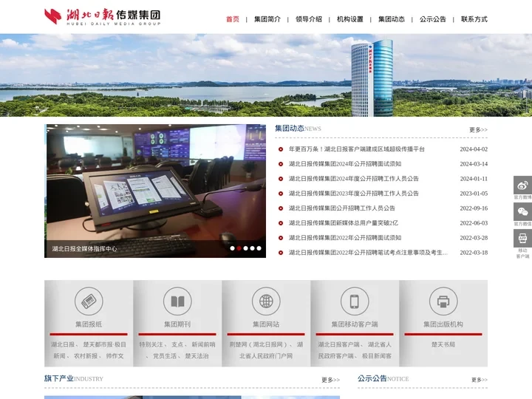The image size is (532, 399).
Task: Click the 公示公告 NOTICE section heading
Action: 383,378
